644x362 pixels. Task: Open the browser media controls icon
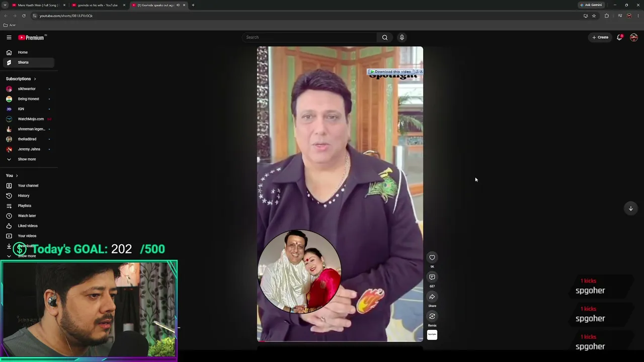click(x=620, y=16)
